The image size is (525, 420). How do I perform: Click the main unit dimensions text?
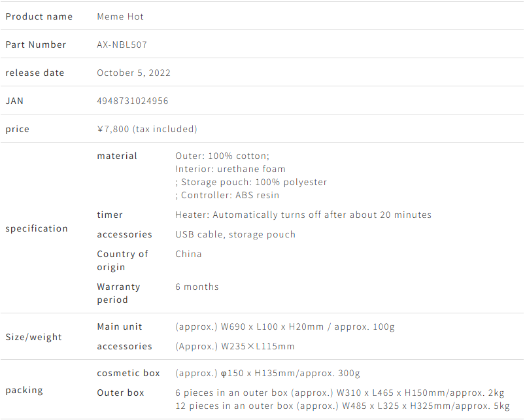click(x=285, y=326)
